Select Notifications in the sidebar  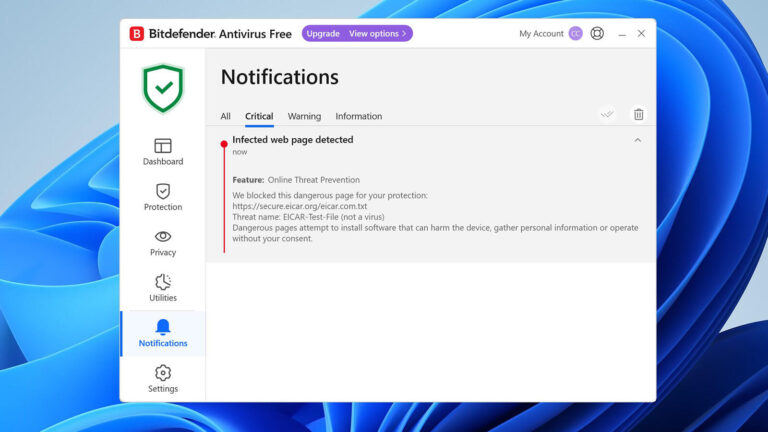tap(163, 333)
